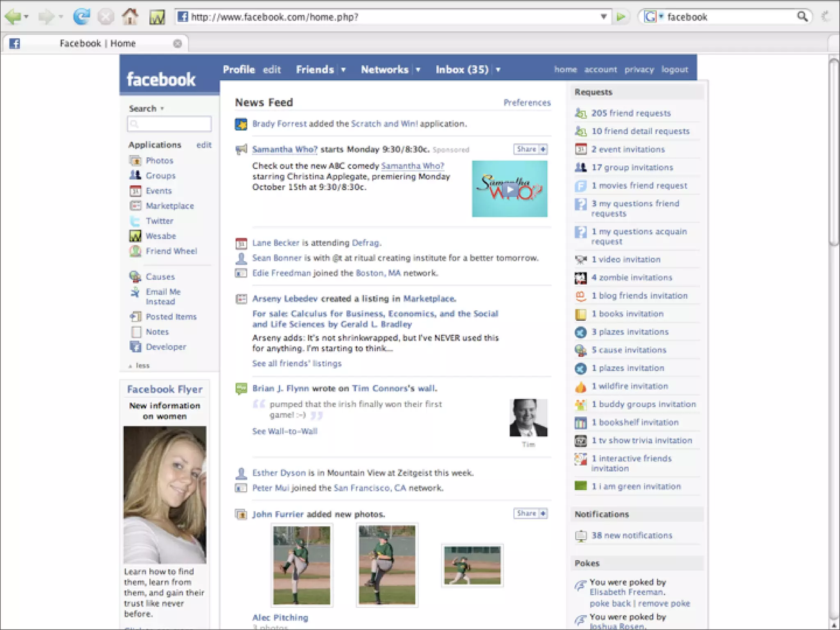This screenshot has width=840, height=630.
Task: Open See all friends' listings link
Action: coord(297,363)
